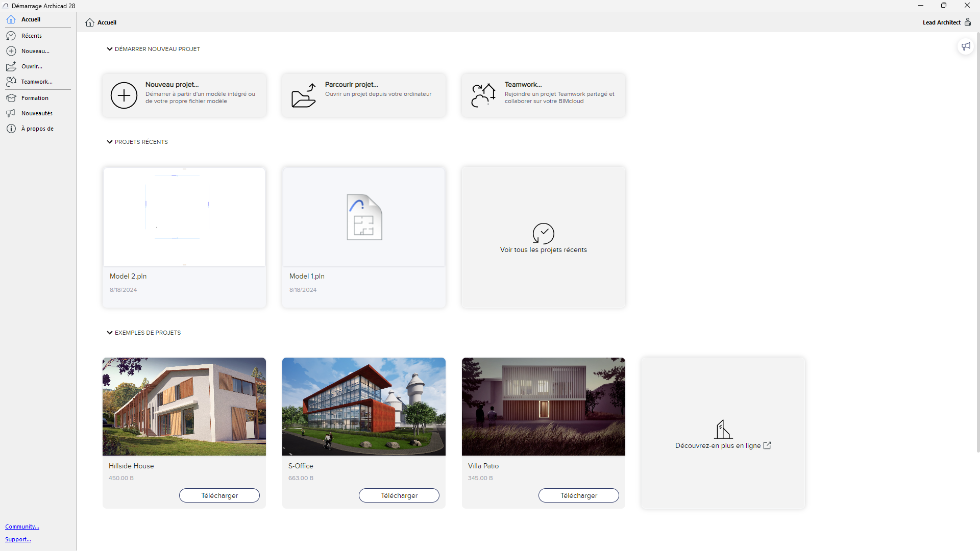Select À propos de in the sidebar
Image resolution: width=980 pixels, height=551 pixels.
click(37, 129)
